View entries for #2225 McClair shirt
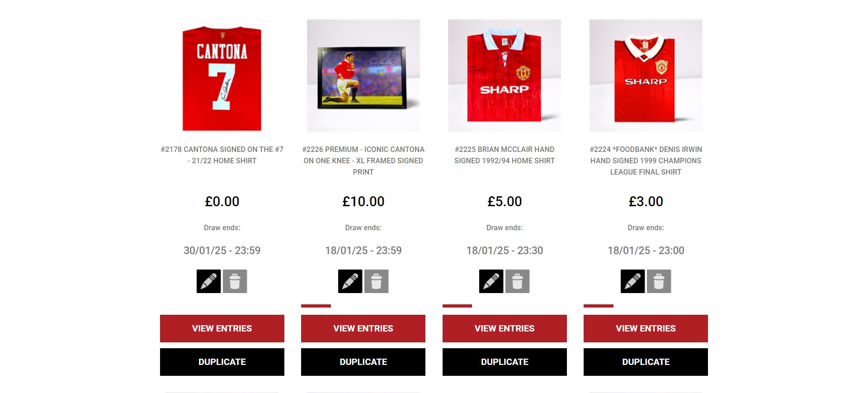The width and height of the screenshot is (868, 393). click(505, 328)
